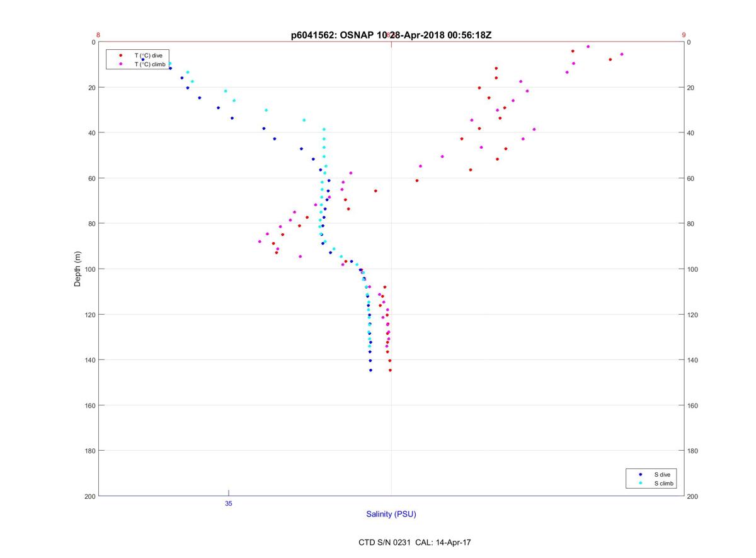
Task: Click the "40" tick on right depth axis
Action: 690,133
